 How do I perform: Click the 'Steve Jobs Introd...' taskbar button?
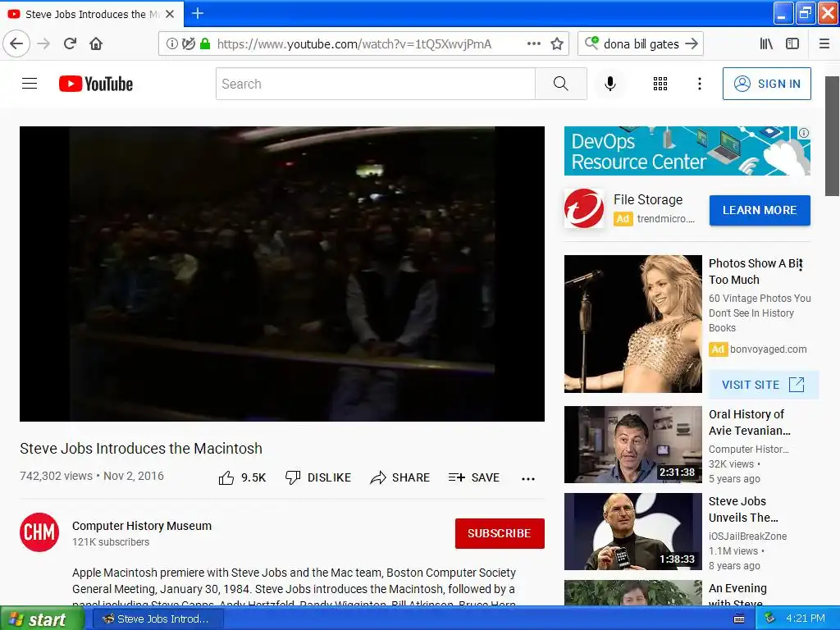click(x=157, y=619)
